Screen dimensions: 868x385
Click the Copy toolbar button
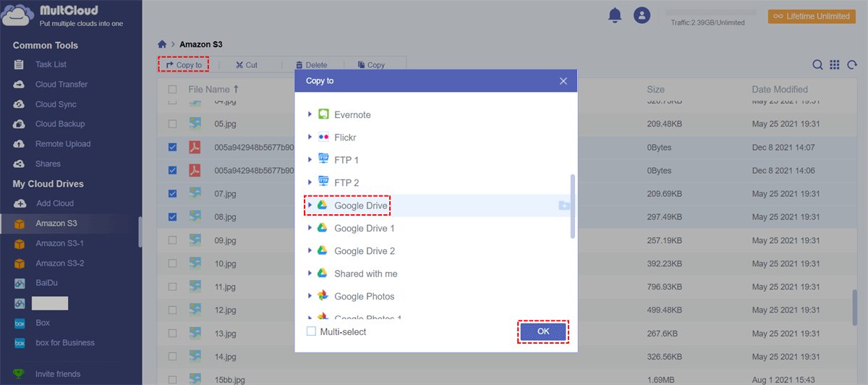point(371,64)
